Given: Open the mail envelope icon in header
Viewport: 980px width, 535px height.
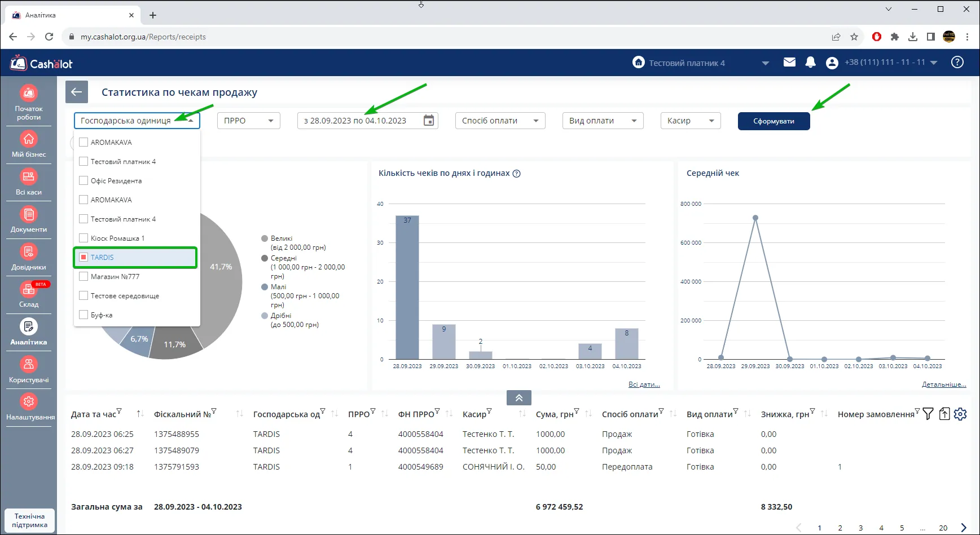Looking at the screenshot, I should pos(789,63).
